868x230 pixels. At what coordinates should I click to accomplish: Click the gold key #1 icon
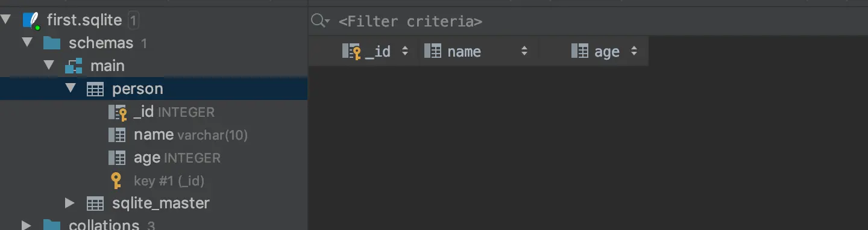click(116, 181)
